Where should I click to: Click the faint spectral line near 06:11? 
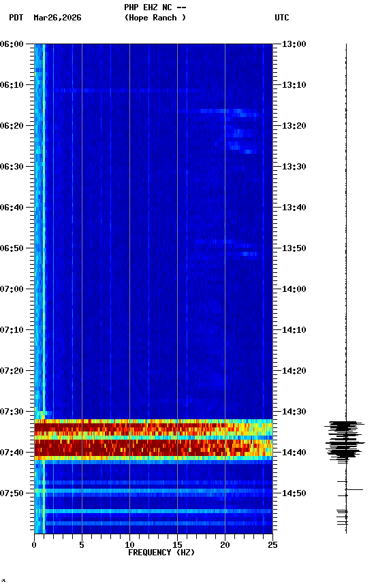click(126, 91)
